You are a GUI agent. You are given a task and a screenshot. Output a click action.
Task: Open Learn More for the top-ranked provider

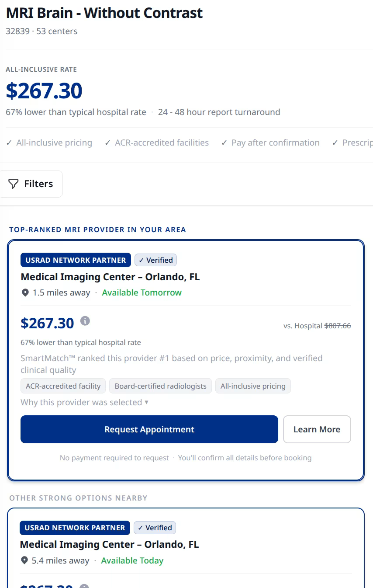[x=317, y=429]
